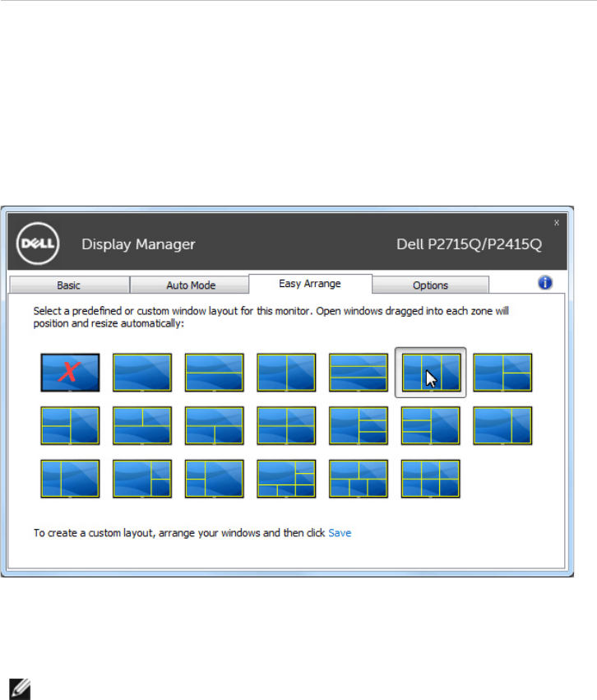Choose layout with two top zones and wide bottom

(x=142, y=425)
